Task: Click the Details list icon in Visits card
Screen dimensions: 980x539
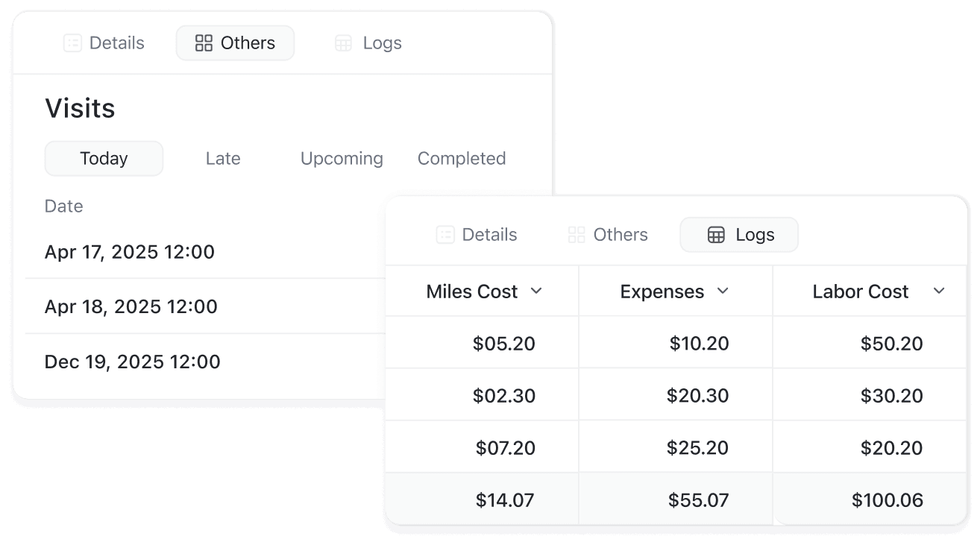Action: (x=72, y=43)
